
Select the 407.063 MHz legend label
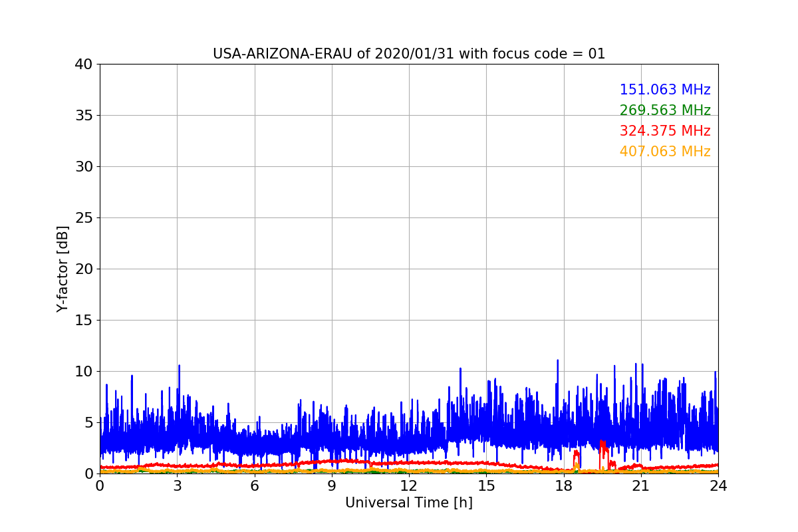pyautogui.click(x=665, y=152)
